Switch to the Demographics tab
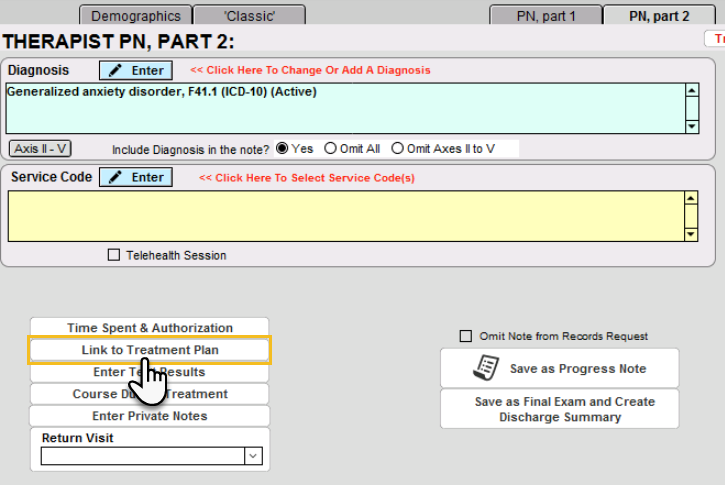The width and height of the screenshot is (725, 485). [135, 16]
